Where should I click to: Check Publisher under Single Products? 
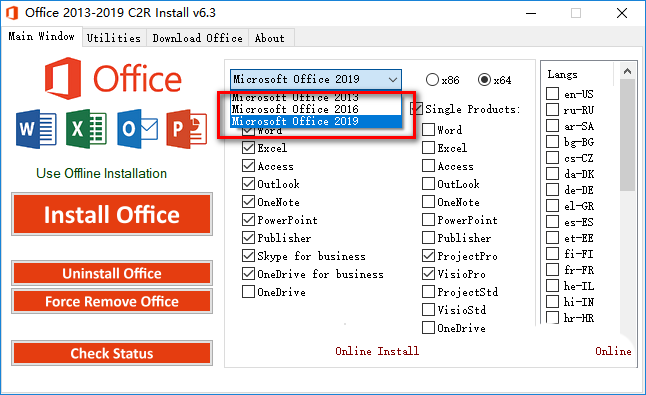point(428,238)
